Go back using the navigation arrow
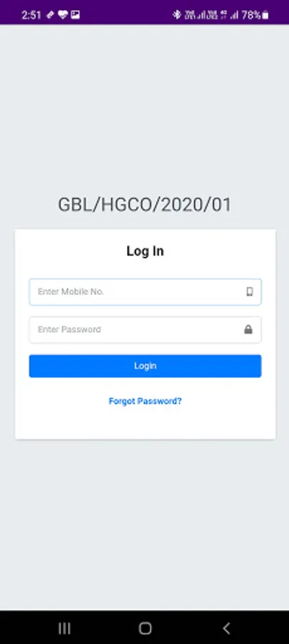The image size is (289, 644). pos(226,628)
